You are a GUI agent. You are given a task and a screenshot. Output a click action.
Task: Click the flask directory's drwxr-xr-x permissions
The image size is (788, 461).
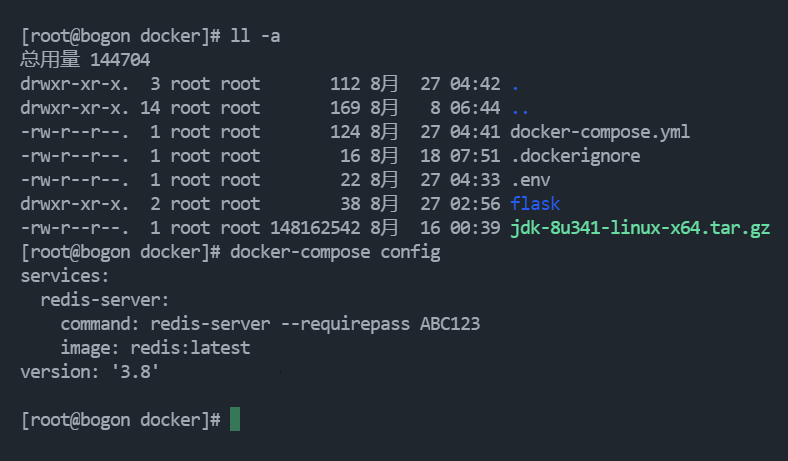point(74,204)
